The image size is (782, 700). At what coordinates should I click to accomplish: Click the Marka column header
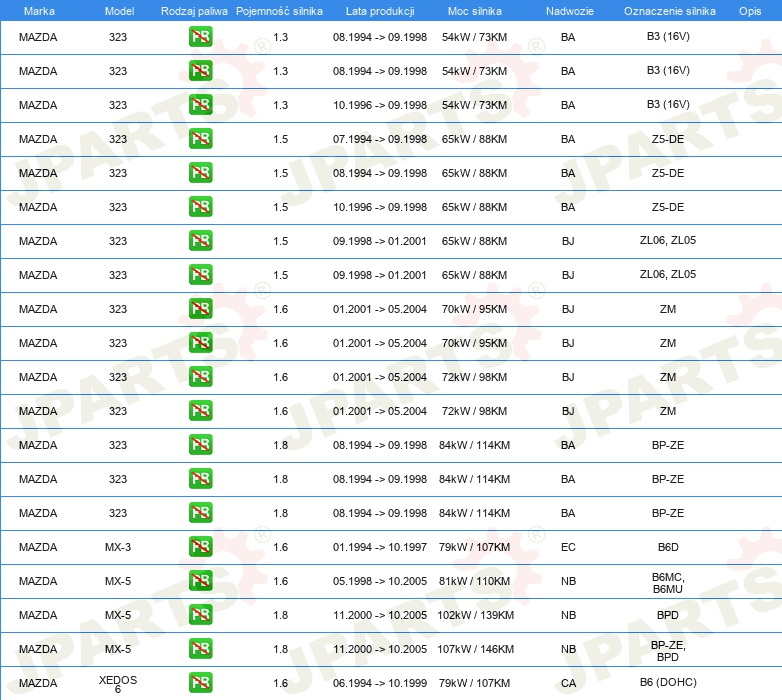(x=39, y=11)
